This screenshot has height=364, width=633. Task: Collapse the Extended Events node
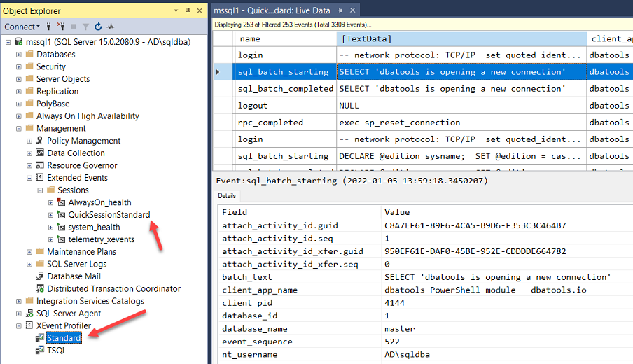[29, 178]
